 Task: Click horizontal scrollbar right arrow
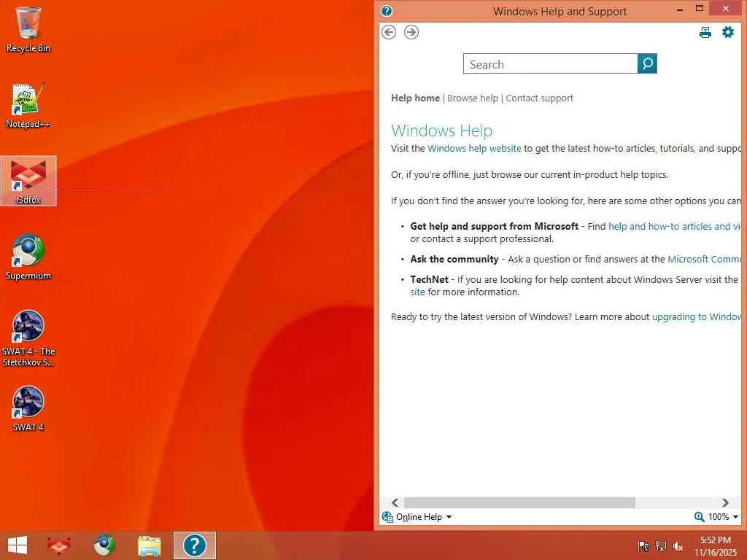pos(725,502)
